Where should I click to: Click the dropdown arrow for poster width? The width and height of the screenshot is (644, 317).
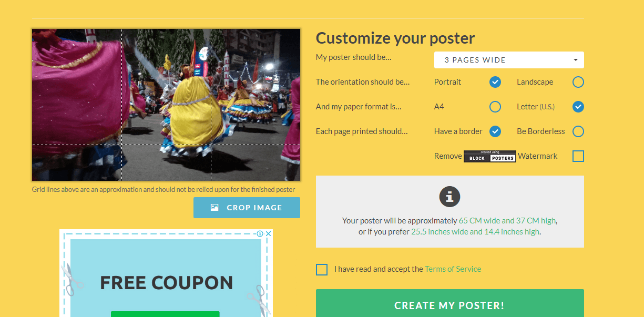point(576,60)
